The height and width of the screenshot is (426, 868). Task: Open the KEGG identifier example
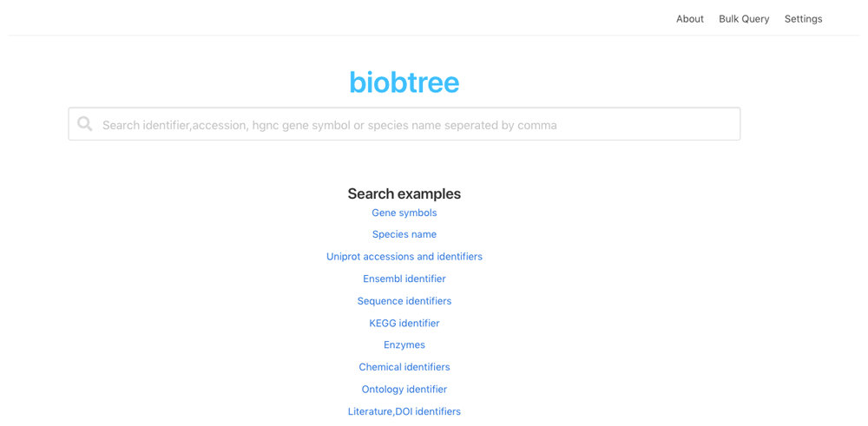(x=404, y=323)
